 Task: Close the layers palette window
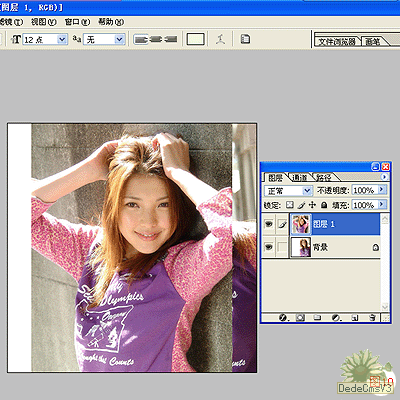coord(385,167)
